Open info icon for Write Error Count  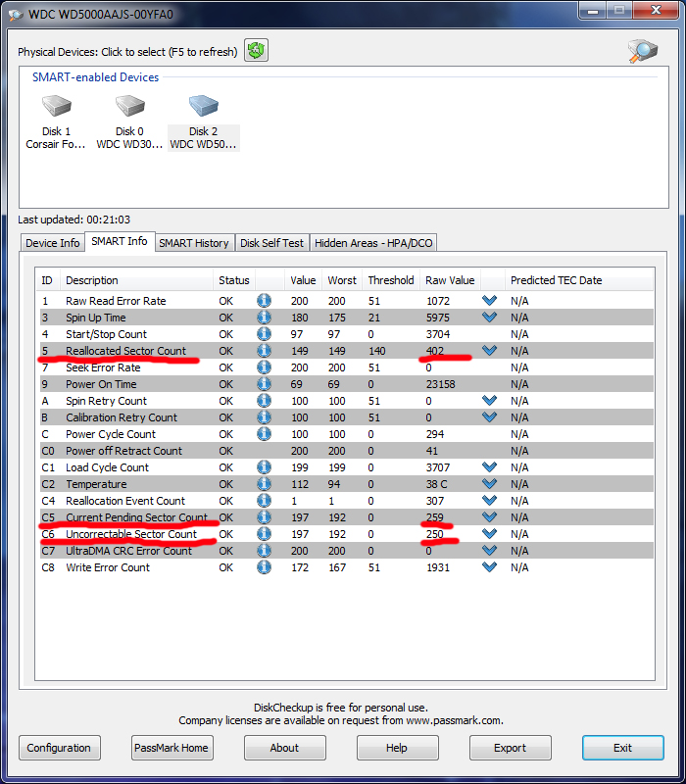pyautogui.click(x=264, y=567)
